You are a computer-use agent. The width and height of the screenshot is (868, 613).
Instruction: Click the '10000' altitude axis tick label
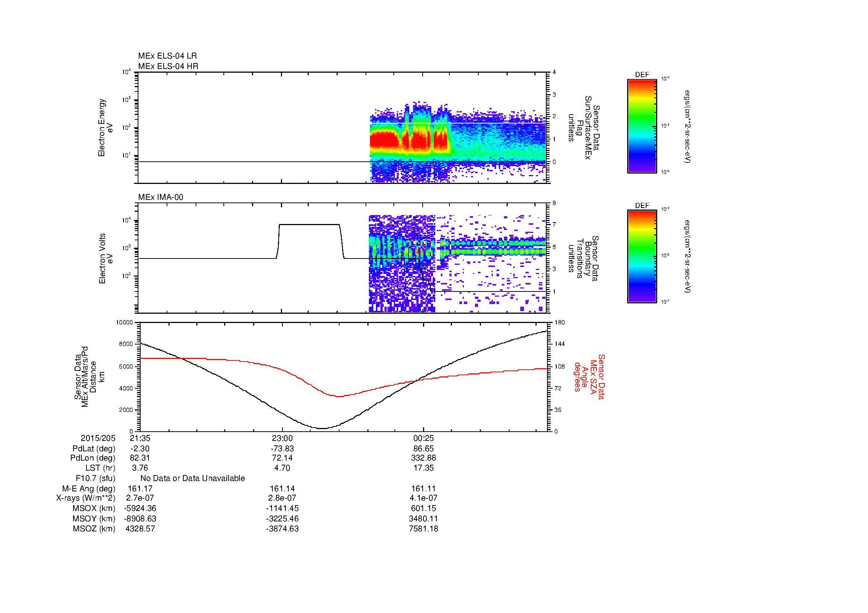(124, 323)
